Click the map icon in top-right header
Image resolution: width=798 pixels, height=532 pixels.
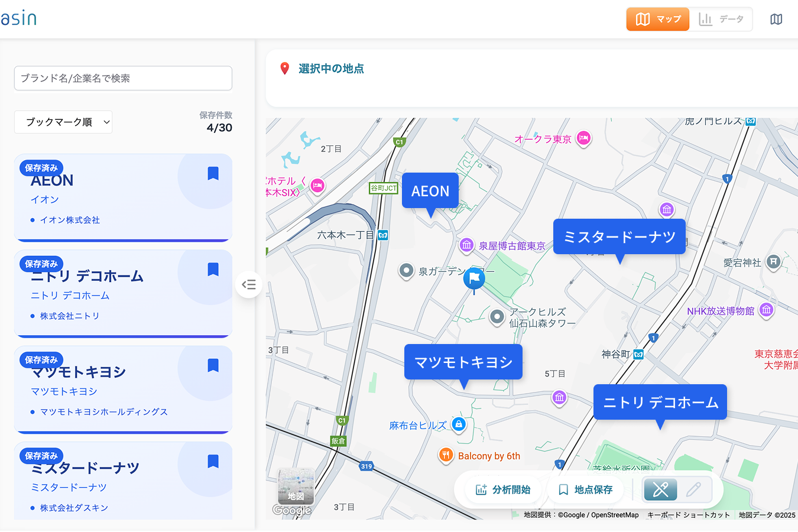[776, 20]
